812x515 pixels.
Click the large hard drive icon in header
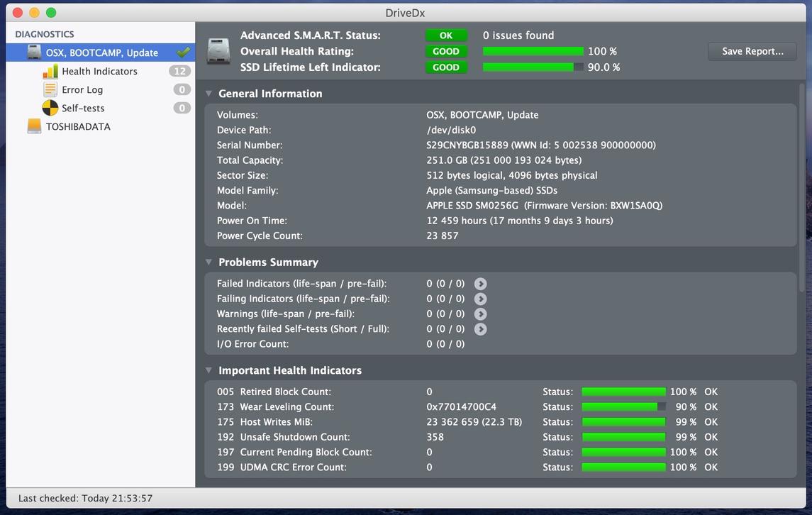point(218,51)
